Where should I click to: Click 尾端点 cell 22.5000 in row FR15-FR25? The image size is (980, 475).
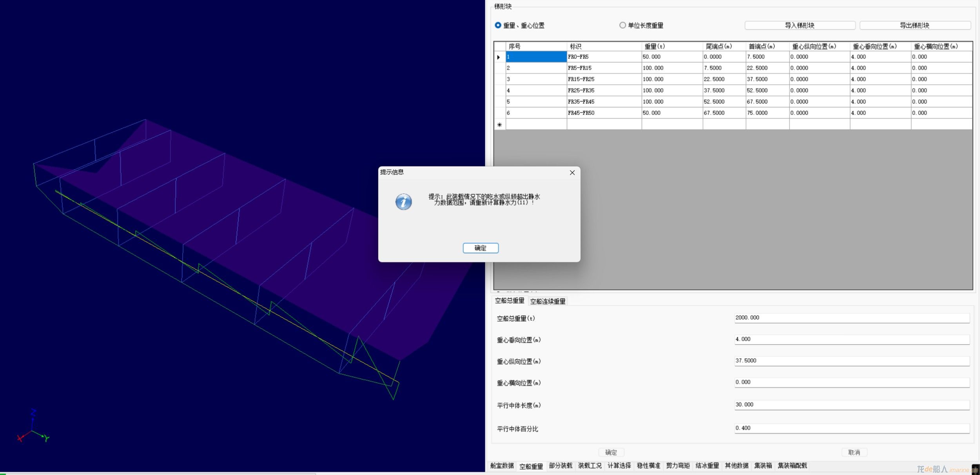pos(724,79)
